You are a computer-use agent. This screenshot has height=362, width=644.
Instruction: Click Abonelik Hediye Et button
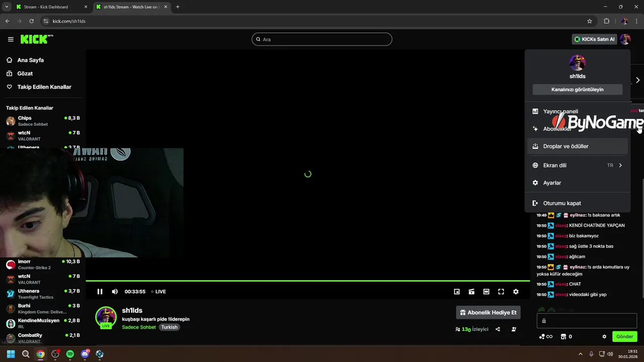coord(488,313)
